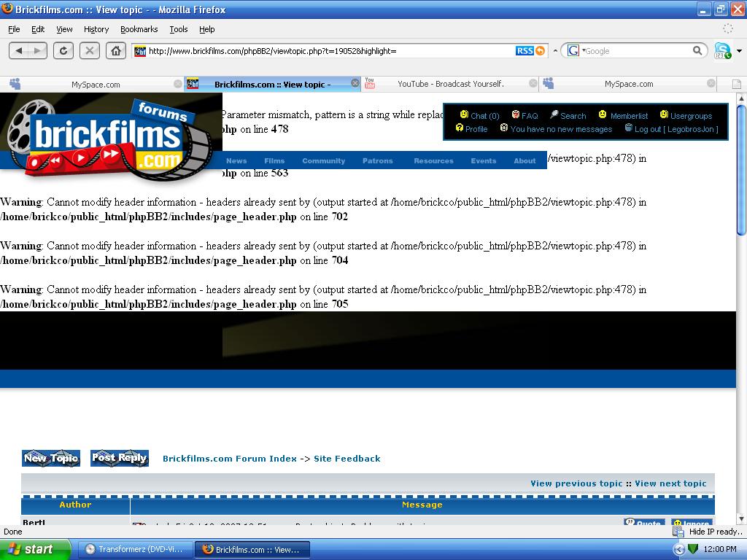Click the News navigation item
The height and width of the screenshot is (560, 747).
[x=236, y=160]
